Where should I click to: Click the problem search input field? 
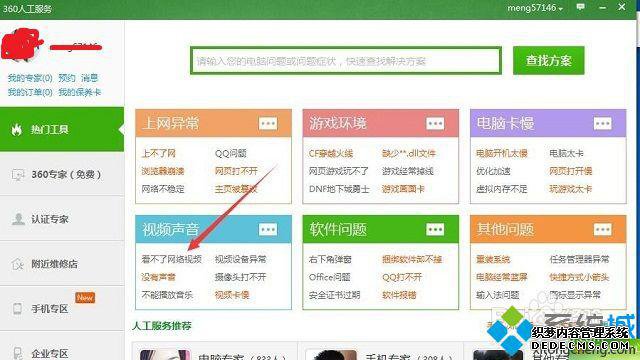[x=346, y=61]
